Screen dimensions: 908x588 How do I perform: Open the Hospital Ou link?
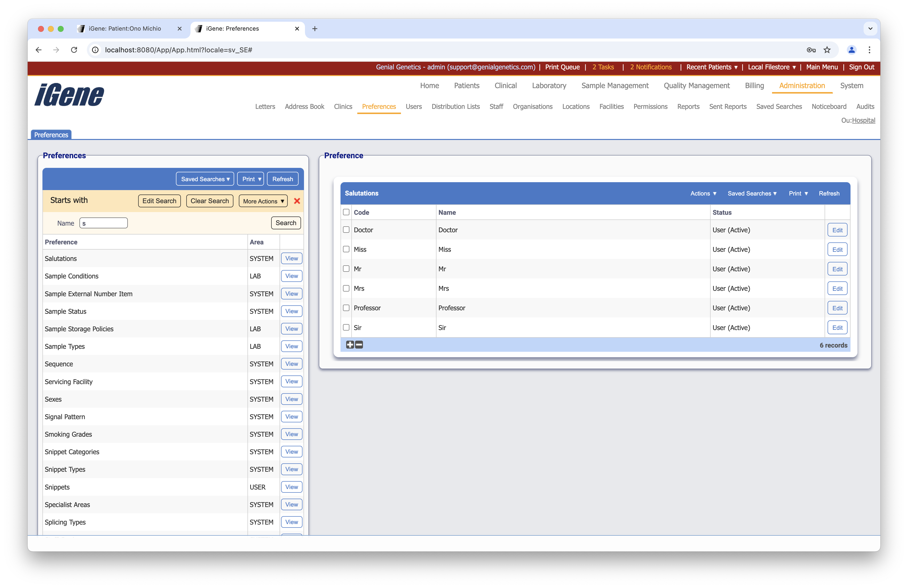pyautogui.click(x=863, y=120)
